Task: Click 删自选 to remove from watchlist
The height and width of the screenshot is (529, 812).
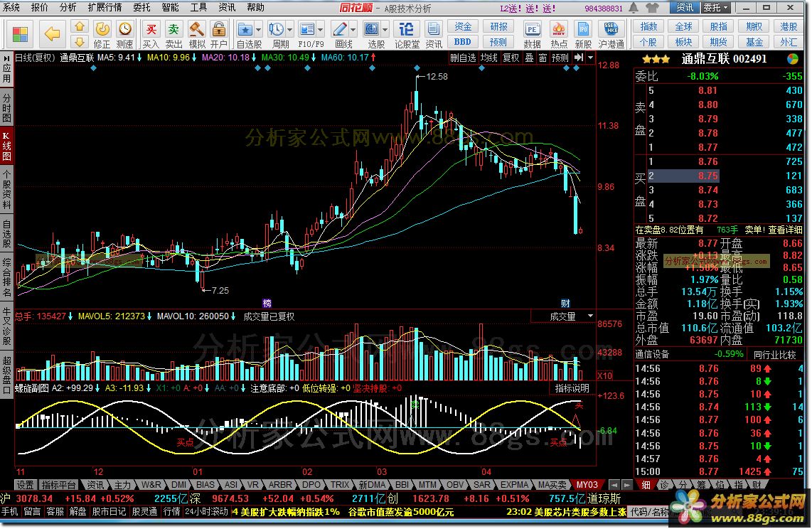Action: pyautogui.click(x=462, y=58)
